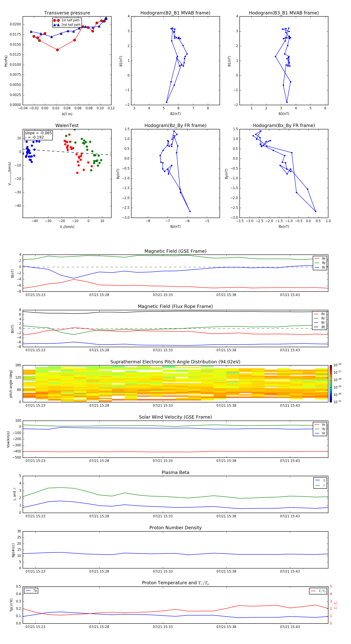The height and width of the screenshot is (644, 351).
Task: Click the 'Hodogram(B2_B1 MVAB frame)' title
Action: pyautogui.click(x=175, y=13)
